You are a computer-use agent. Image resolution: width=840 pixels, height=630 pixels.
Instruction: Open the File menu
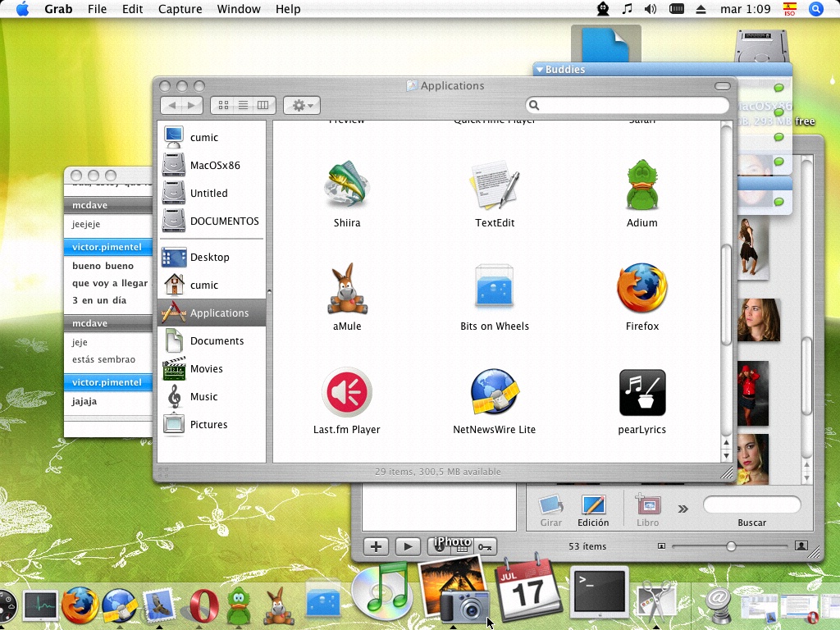pyautogui.click(x=97, y=9)
